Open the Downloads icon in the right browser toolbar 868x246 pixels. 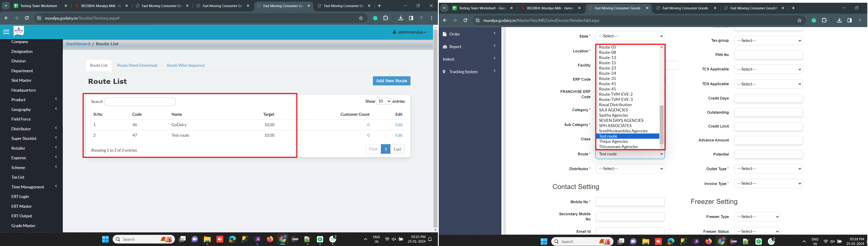839,20
